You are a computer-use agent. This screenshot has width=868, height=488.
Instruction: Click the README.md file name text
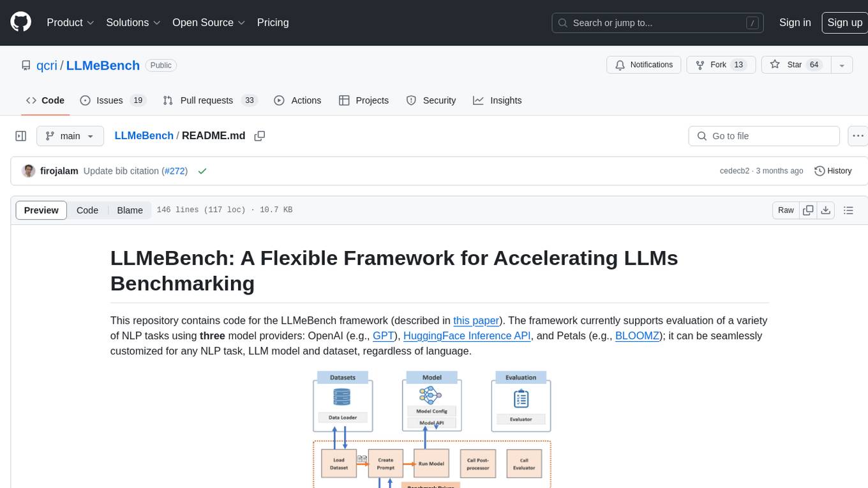coord(214,135)
